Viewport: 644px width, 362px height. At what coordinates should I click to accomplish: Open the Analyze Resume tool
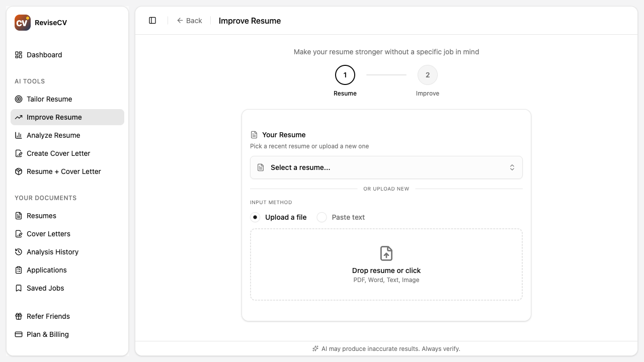pyautogui.click(x=53, y=135)
